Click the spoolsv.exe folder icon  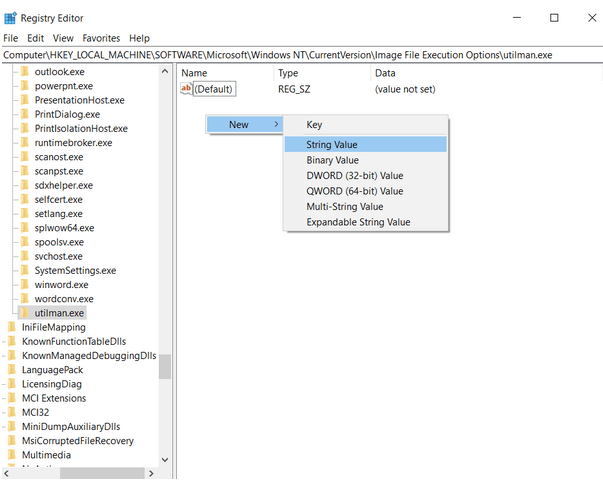coord(25,242)
